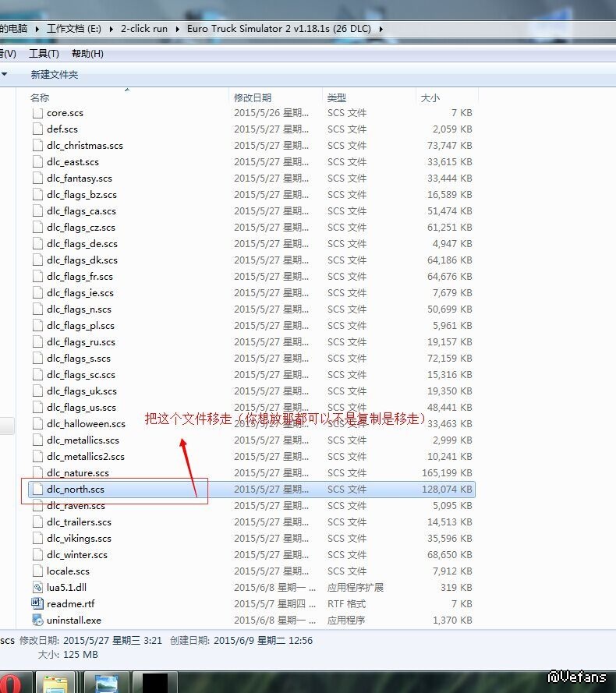The image size is (616, 693).
Task: Select the dlc_flags_sc.scs file name
Action: pos(81,374)
